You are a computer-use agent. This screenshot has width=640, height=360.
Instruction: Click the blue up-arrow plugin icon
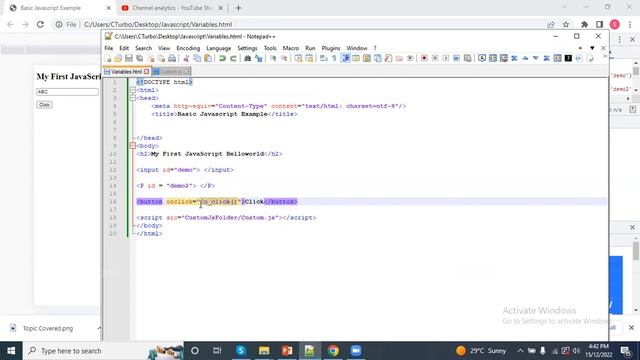point(525,58)
